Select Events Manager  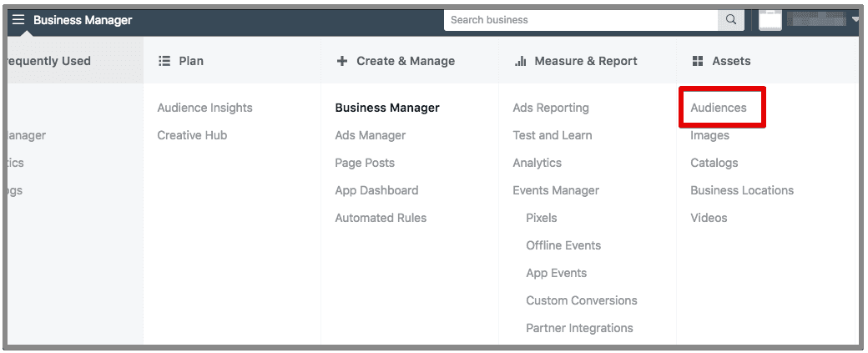tap(556, 190)
